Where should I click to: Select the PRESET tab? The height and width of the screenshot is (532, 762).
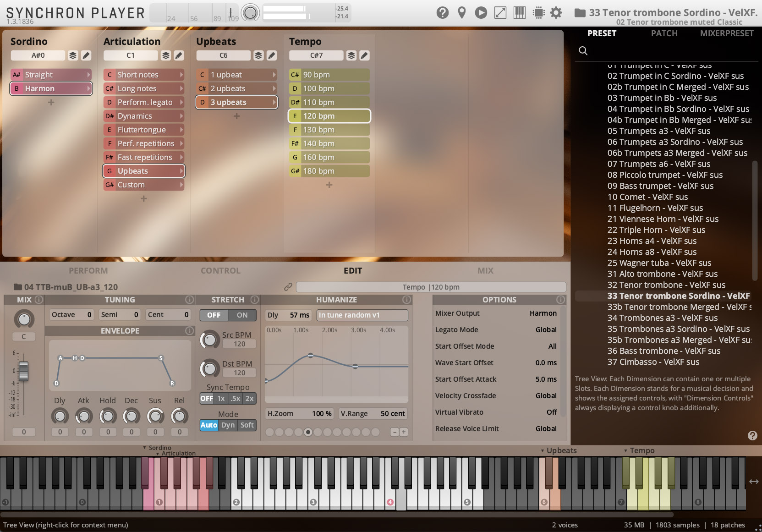coord(602,33)
